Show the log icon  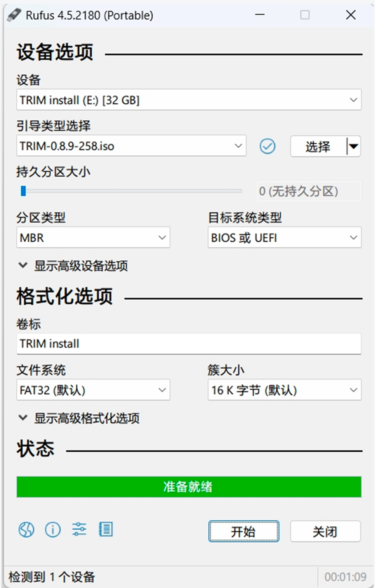pos(106,529)
